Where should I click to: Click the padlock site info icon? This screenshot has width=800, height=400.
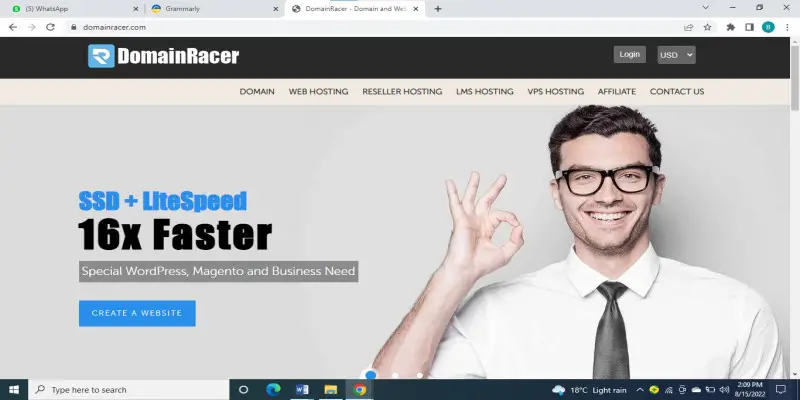(x=74, y=27)
